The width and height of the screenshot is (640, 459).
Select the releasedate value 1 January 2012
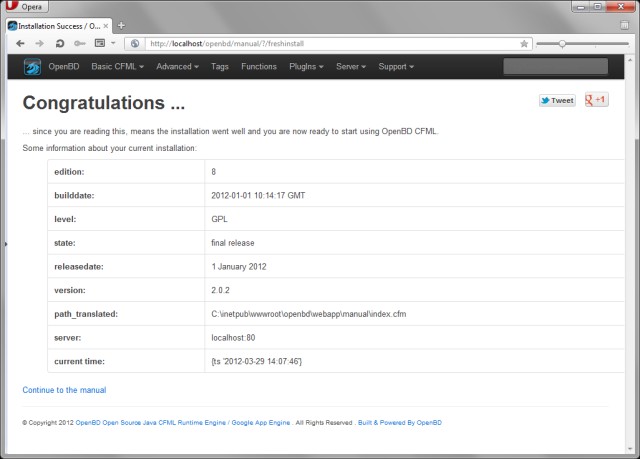[x=239, y=266]
